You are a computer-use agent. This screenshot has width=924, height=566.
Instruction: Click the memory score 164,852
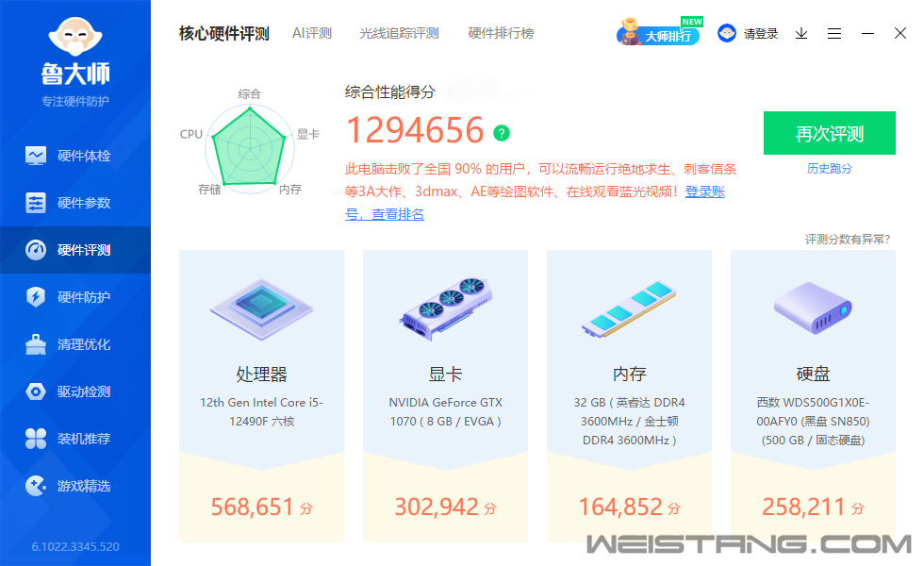pos(630,508)
